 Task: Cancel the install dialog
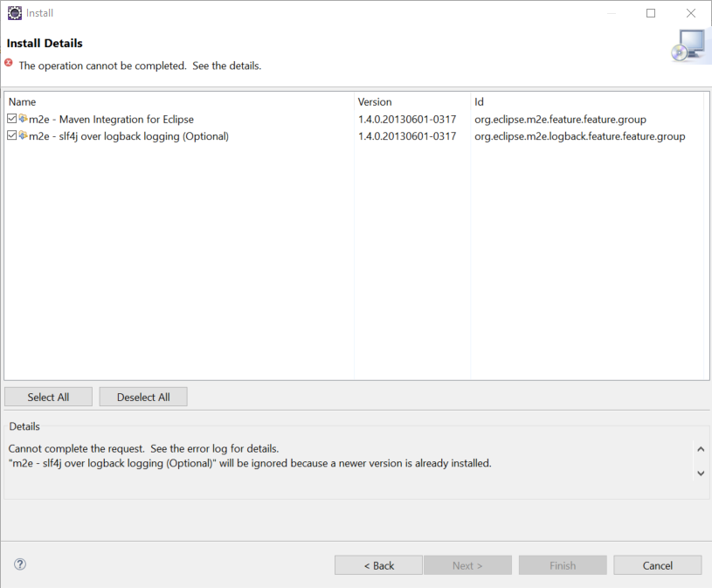pos(658,565)
